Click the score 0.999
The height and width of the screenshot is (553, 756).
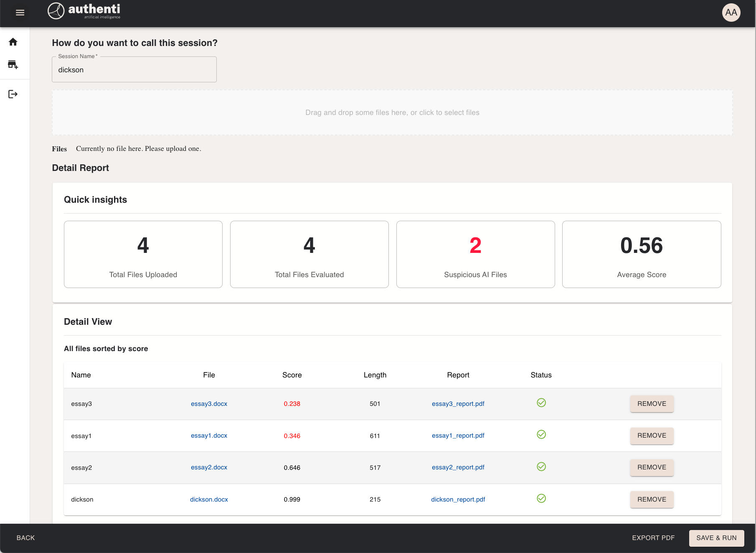click(x=292, y=499)
